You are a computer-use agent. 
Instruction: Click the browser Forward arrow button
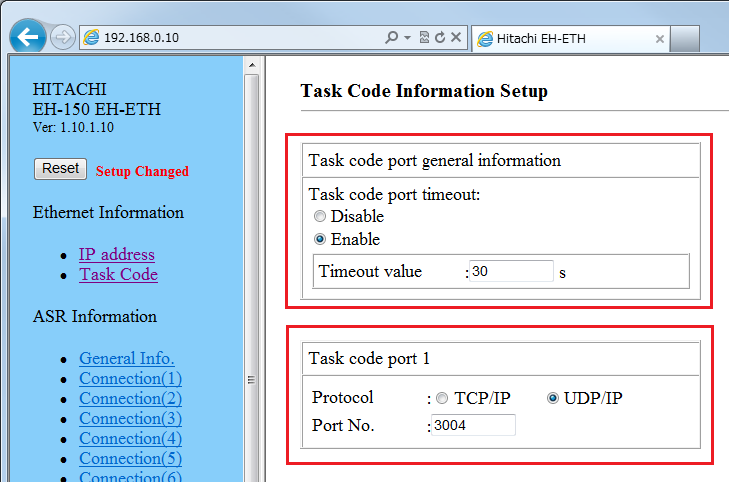tap(62, 38)
